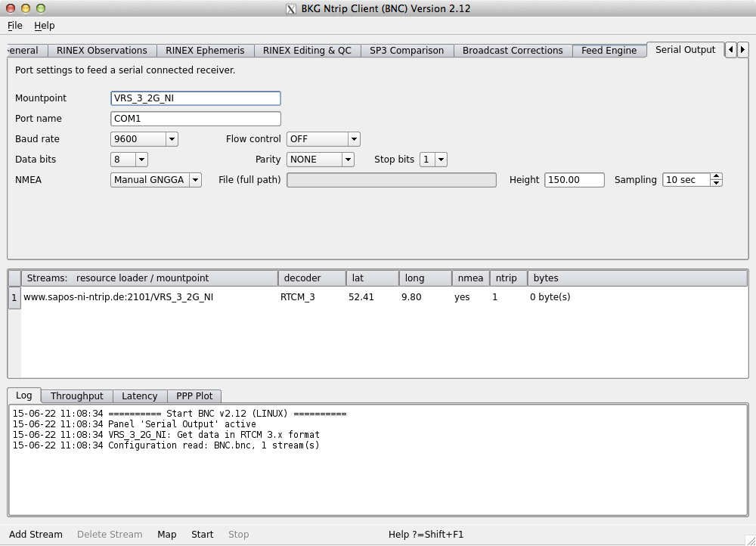Screen dimensions: 756x546
Task: Open the Map button
Action: (166, 535)
